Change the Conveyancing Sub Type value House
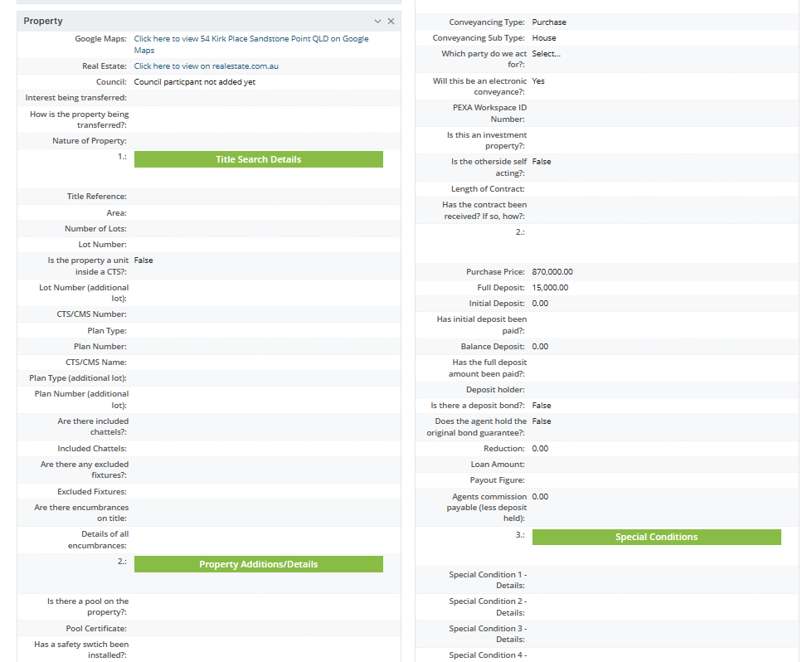The width and height of the screenshot is (812, 662). coord(544,38)
